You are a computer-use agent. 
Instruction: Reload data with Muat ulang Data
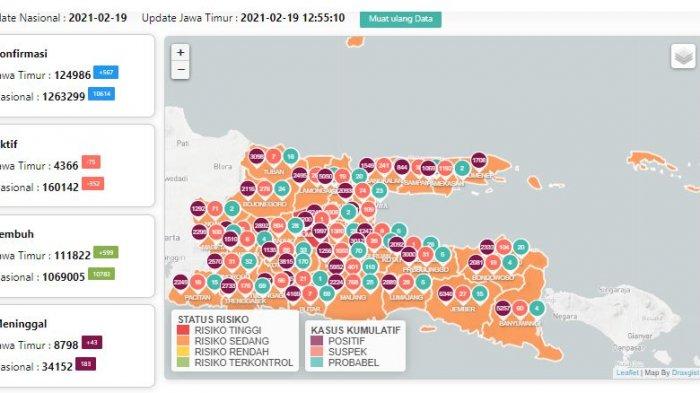[400, 19]
